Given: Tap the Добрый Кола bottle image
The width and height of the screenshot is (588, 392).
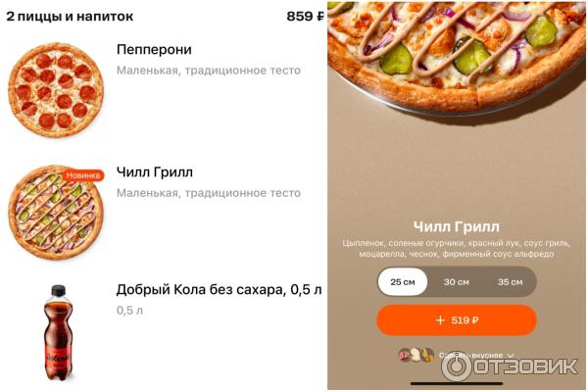Looking at the screenshot, I should pyautogui.click(x=59, y=332).
